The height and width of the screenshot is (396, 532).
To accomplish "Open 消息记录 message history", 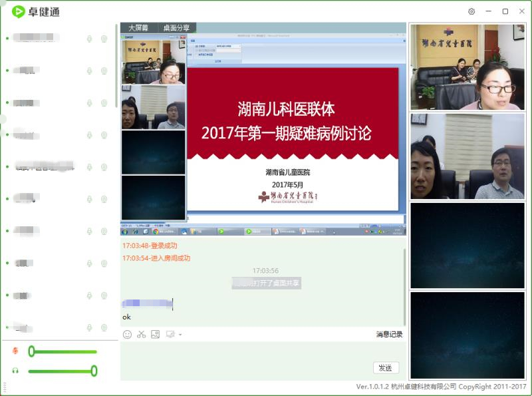I will click(389, 334).
